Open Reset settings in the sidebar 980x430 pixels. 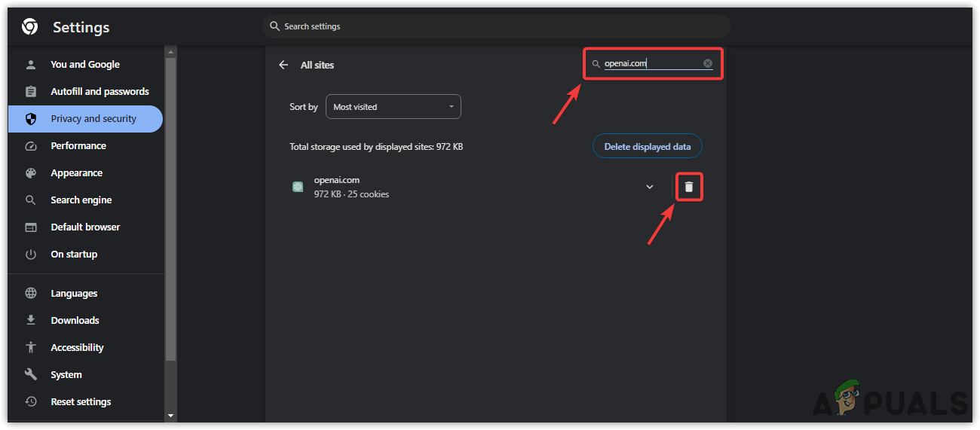(x=81, y=402)
